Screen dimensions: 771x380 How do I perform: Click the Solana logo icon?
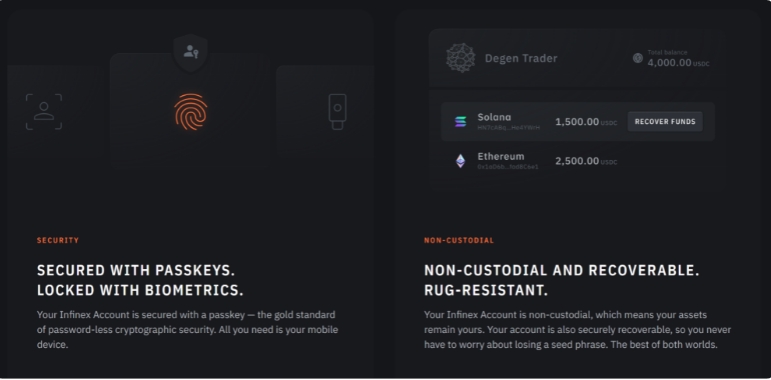[460, 121]
